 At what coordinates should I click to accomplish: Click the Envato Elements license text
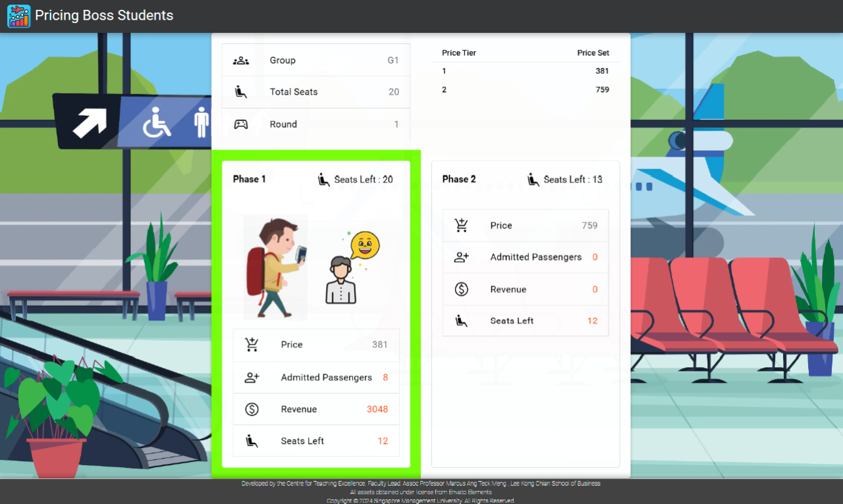(421, 492)
